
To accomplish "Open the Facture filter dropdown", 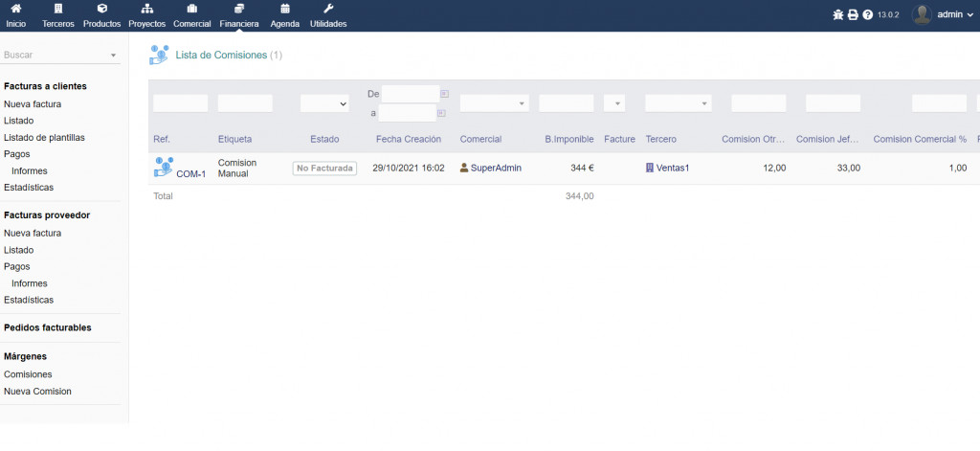I will 614,103.
